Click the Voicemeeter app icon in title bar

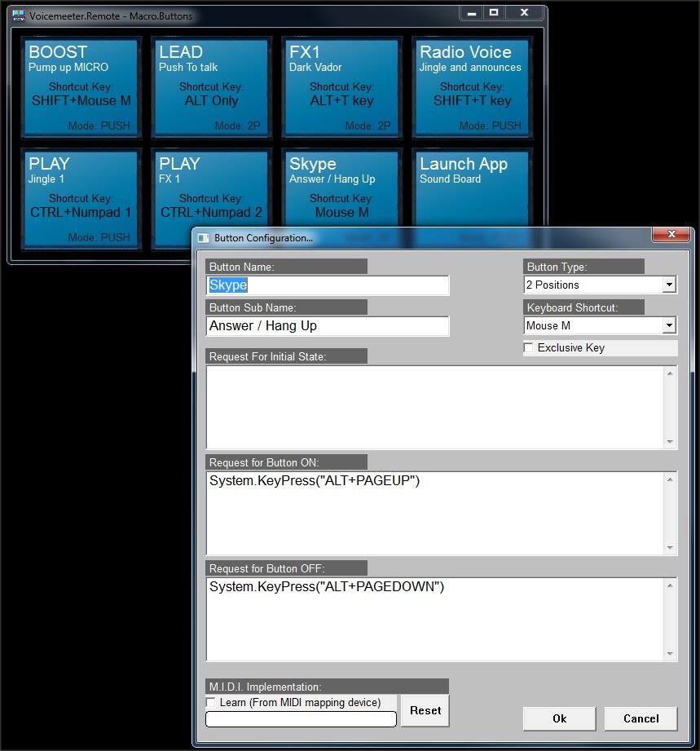(x=19, y=15)
